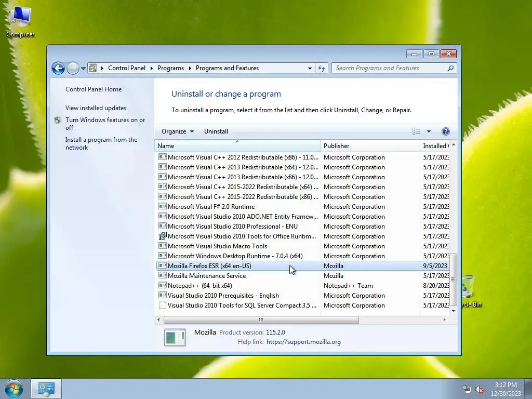This screenshot has width=532, height=399.
Task: Click the Tools for Office Runtime icon
Action: pyautogui.click(x=163, y=236)
